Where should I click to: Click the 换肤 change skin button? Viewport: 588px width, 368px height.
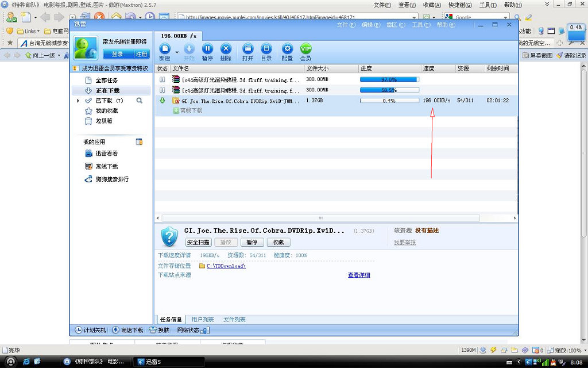click(160, 330)
